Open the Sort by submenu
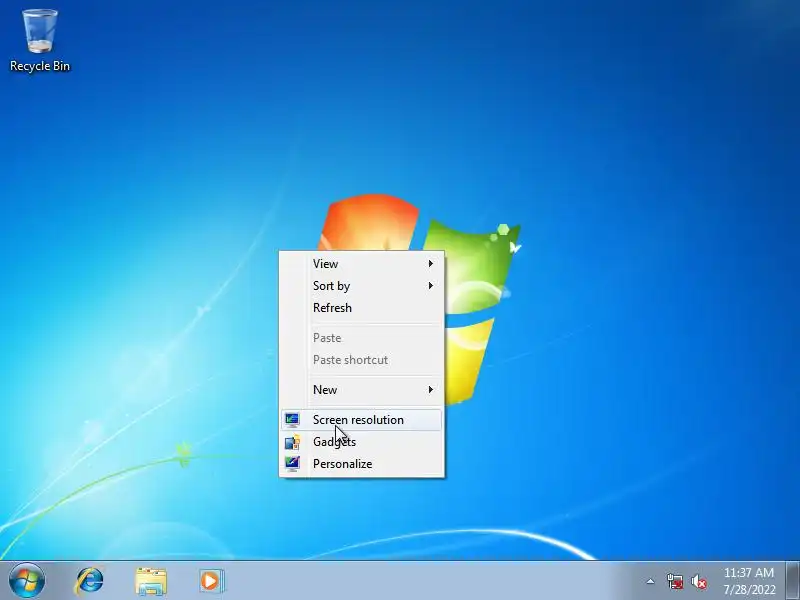 coord(361,286)
